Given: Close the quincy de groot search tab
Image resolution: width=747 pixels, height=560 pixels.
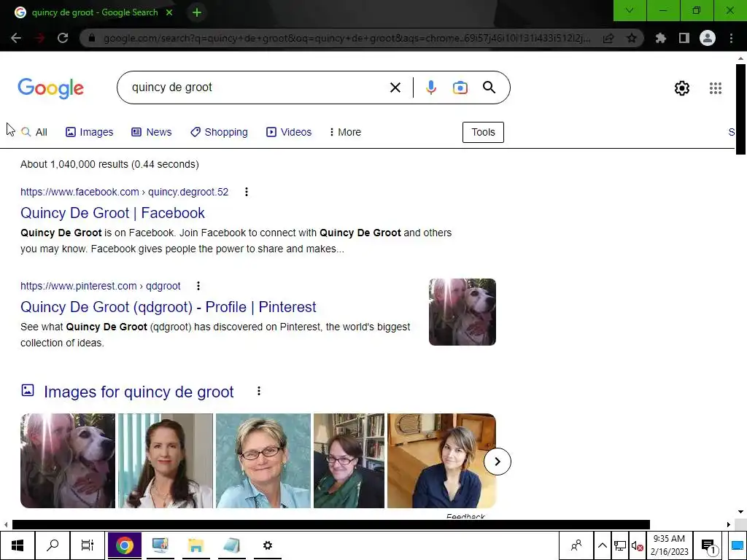Looking at the screenshot, I should [x=169, y=13].
